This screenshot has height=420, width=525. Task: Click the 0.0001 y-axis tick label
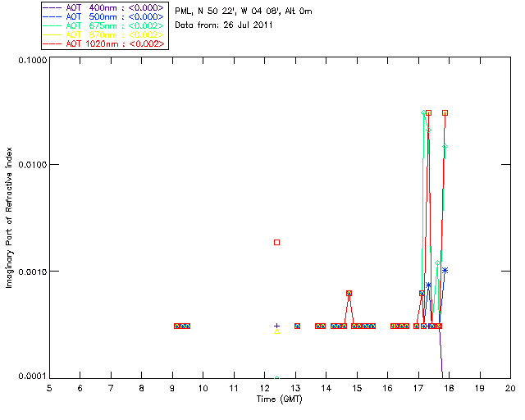[33, 377]
